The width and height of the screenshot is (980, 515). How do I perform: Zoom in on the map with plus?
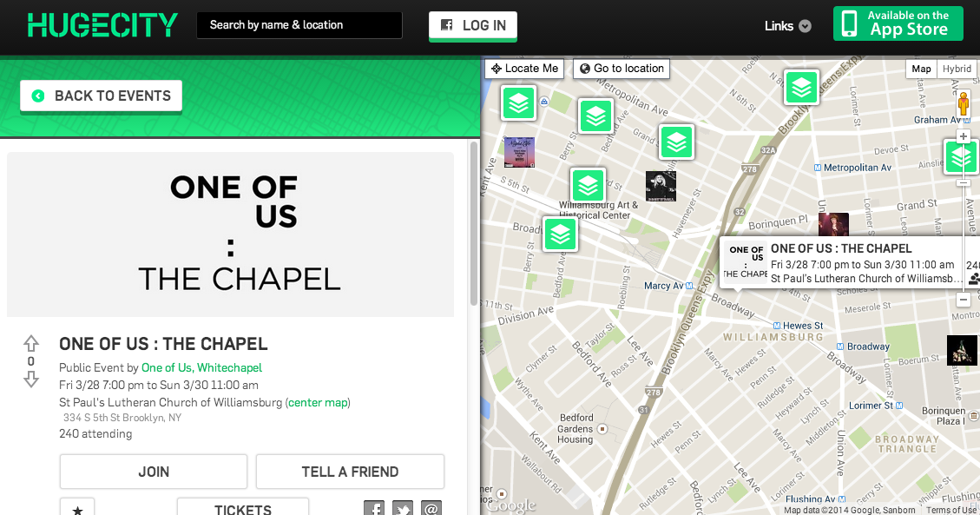pos(963,136)
